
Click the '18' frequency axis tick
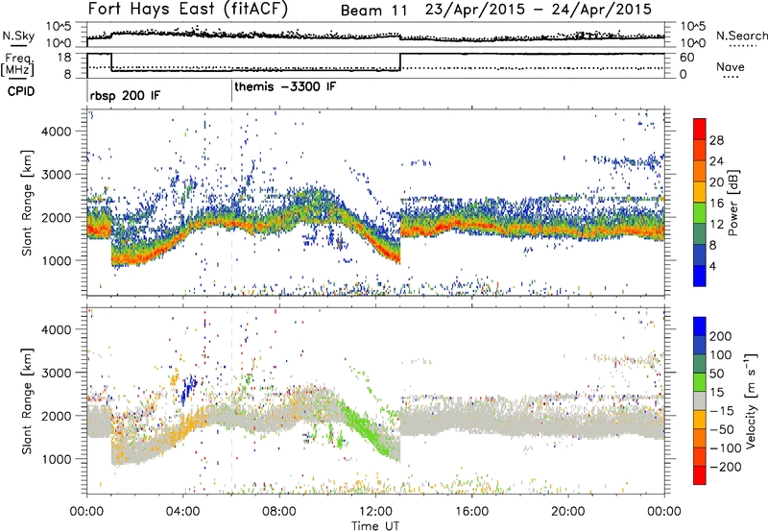tap(64, 58)
